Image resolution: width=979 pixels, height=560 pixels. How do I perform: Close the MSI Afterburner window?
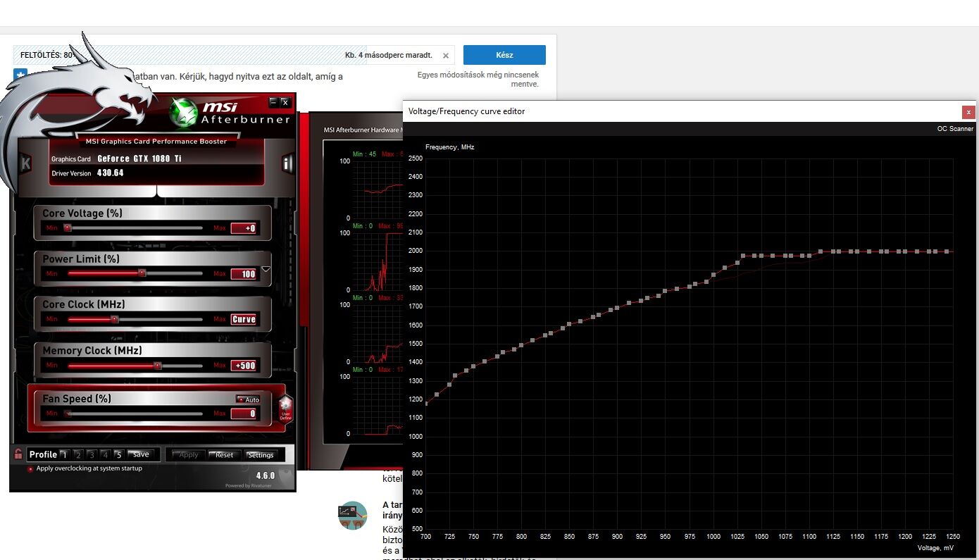tap(285, 102)
